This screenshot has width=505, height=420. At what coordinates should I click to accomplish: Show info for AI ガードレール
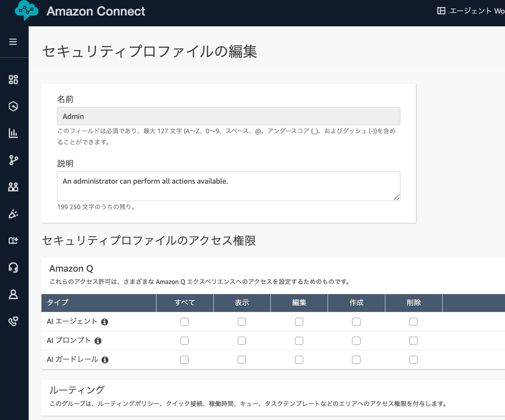[105, 360]
